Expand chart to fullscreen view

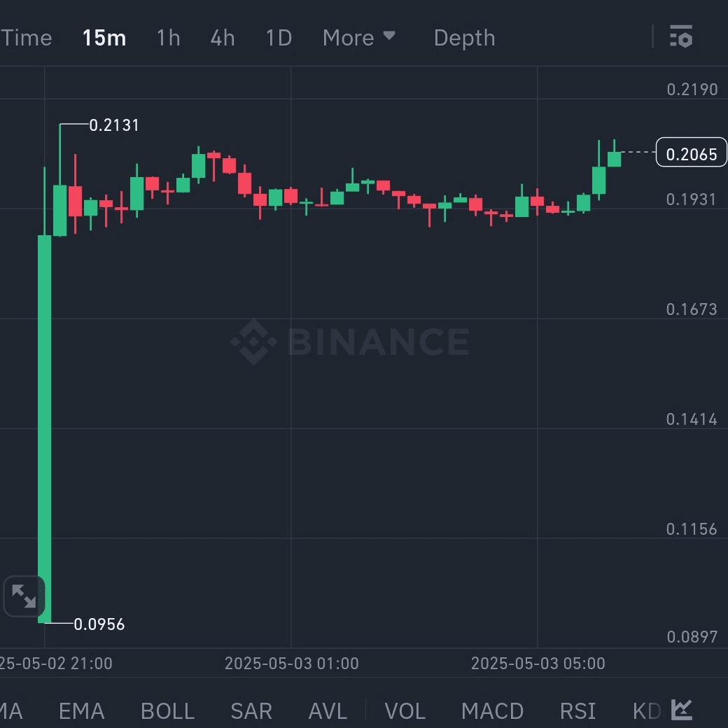pyautogui.click(x=24, y=596)
